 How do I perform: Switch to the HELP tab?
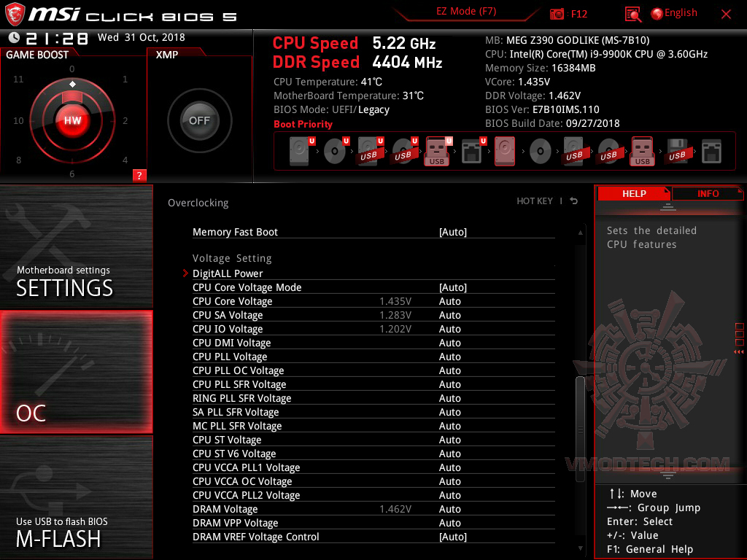tap(634, 193)
